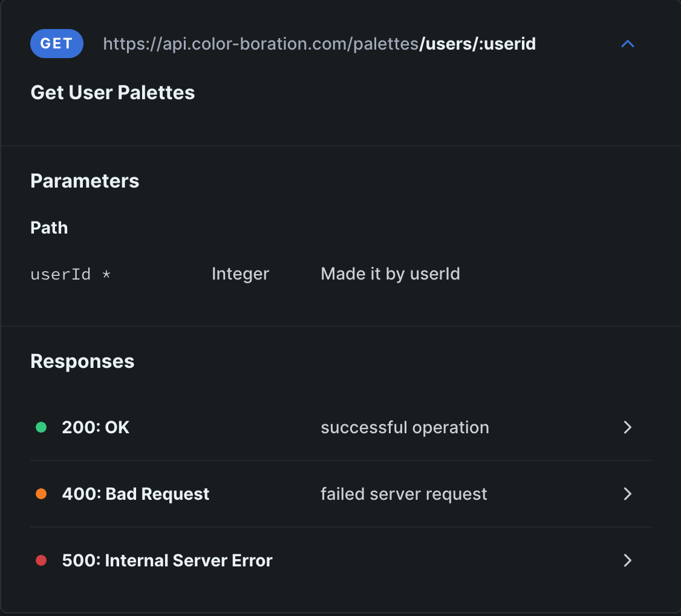Click the api.color-boration.com endpoint URL

(319, 44)
